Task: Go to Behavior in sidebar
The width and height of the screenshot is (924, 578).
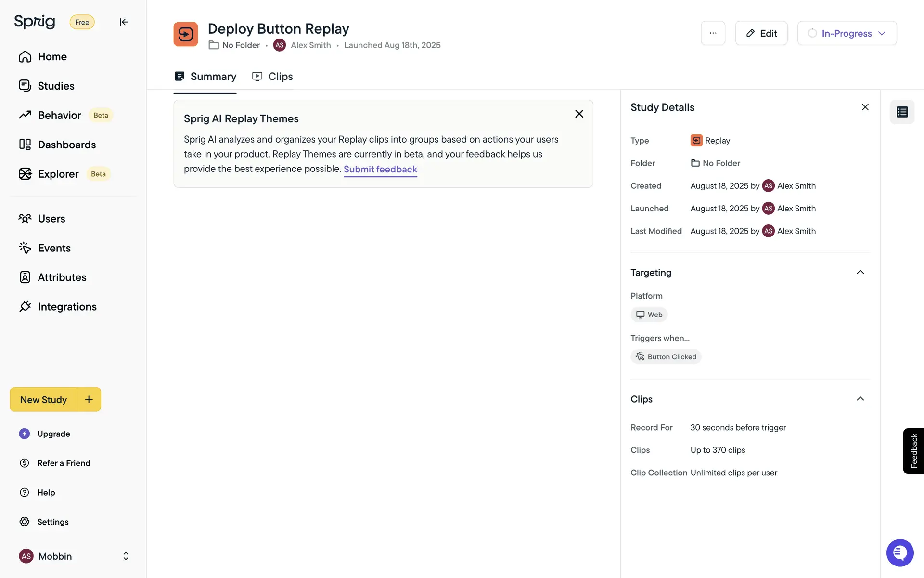Action: pyautogui.click(x=59, y=115)
